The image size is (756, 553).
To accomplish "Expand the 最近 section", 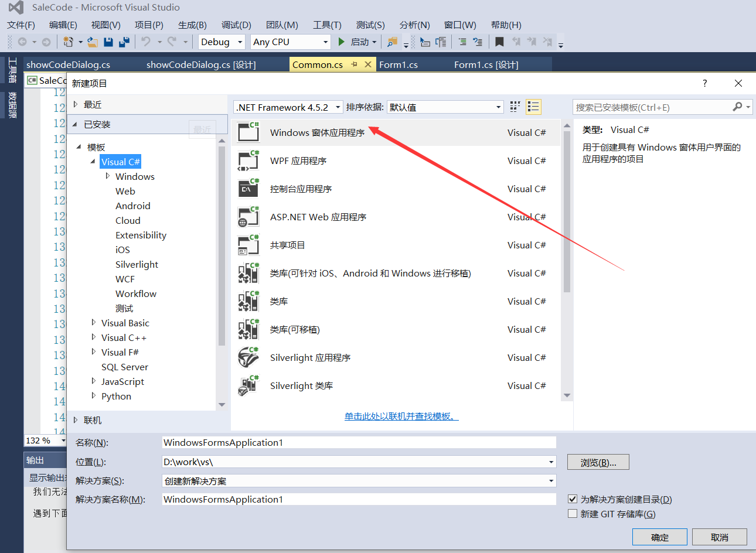I will (x=76, y=104).
